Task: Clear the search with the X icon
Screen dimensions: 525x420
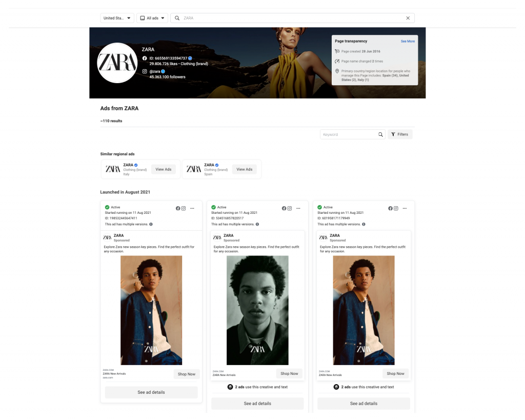Action: (x=408, y=18)
